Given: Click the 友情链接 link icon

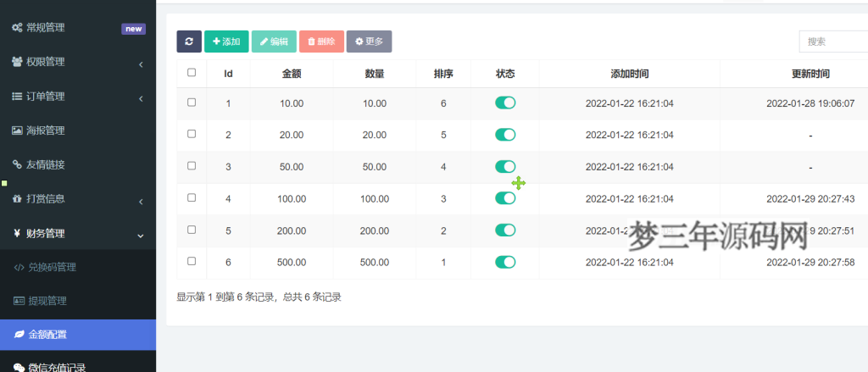Looking at the screenshot, I should [x=17, y=164].
